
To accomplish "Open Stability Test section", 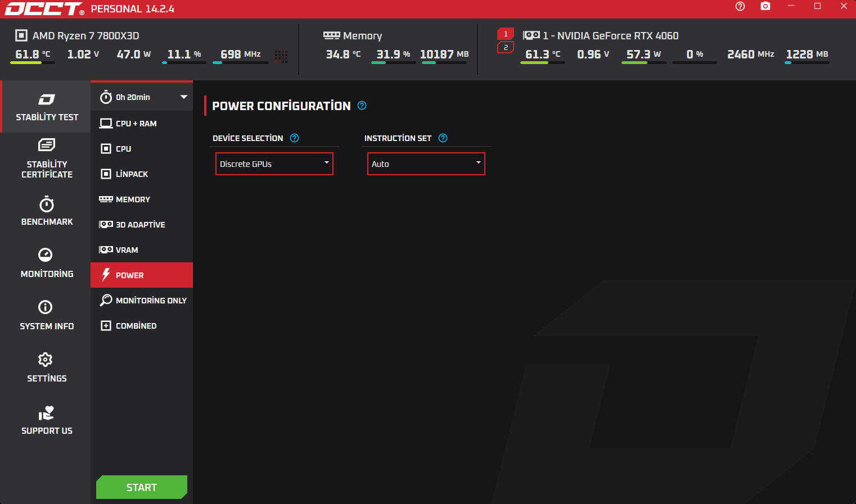I will pyautogui.click(x=47, y=107).
